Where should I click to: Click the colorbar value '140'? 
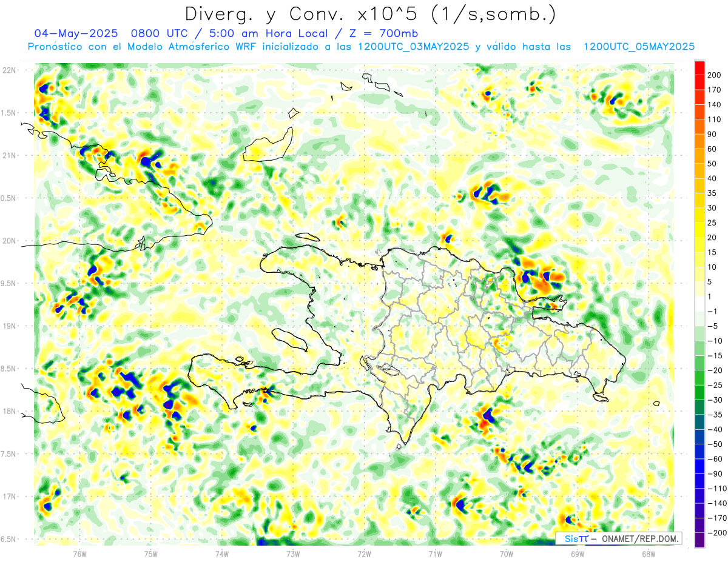[714, 104]
